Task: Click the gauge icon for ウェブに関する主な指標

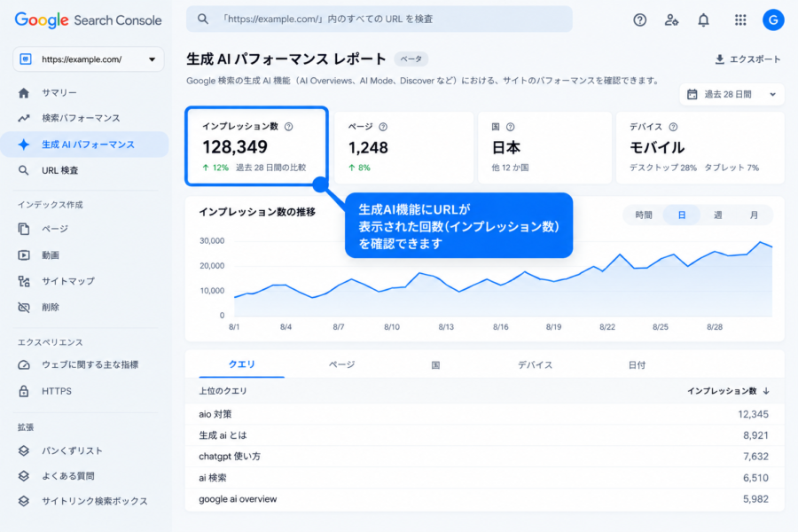Action: (x=23, y=365)
